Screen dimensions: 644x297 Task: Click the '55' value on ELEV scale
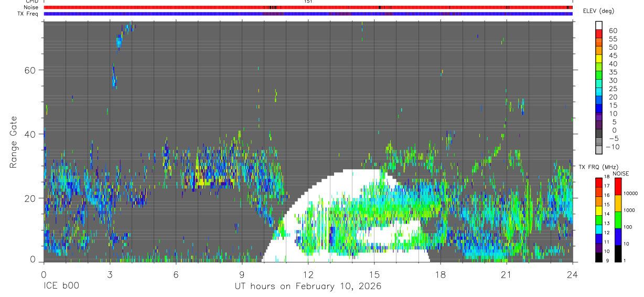point(613,39)
